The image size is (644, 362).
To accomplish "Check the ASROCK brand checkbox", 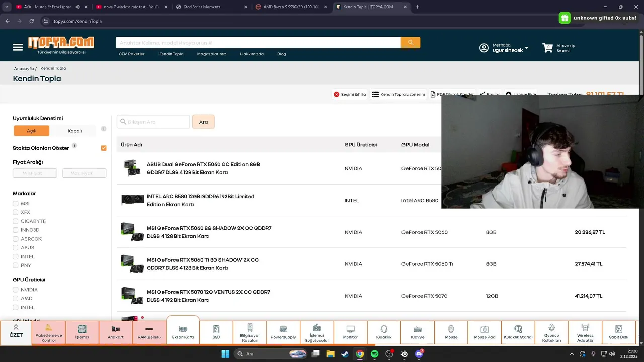I will coord(16,239).
